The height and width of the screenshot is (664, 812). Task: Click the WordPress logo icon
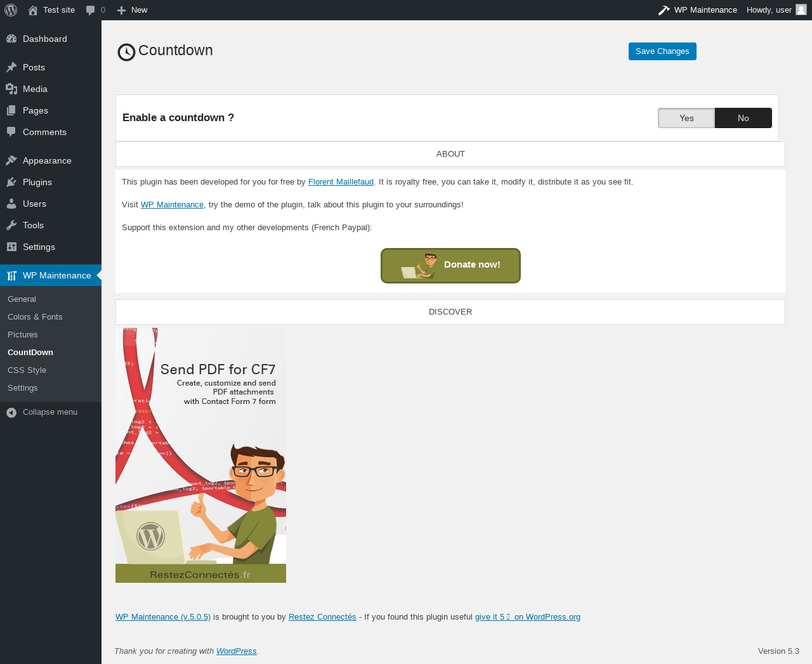11,10
